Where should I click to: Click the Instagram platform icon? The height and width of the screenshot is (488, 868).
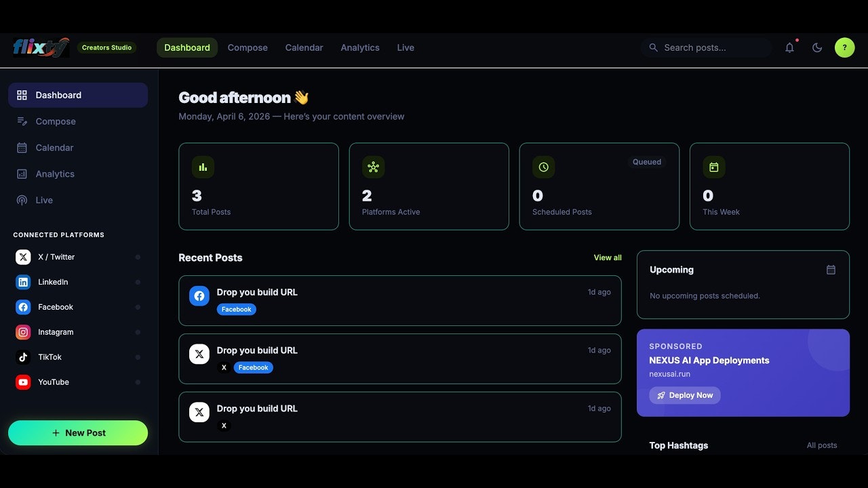[23, 332]
